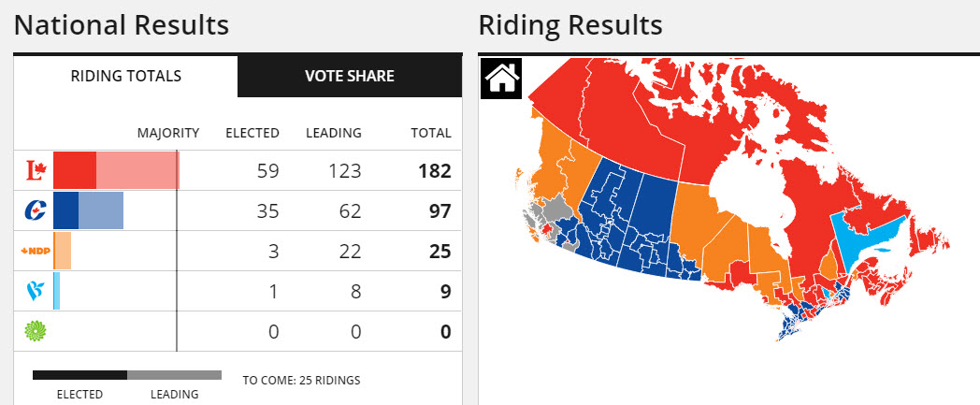Click the Liberal red seat bar
This screenshot has height=405, width=980.
(x=114, y=171)
